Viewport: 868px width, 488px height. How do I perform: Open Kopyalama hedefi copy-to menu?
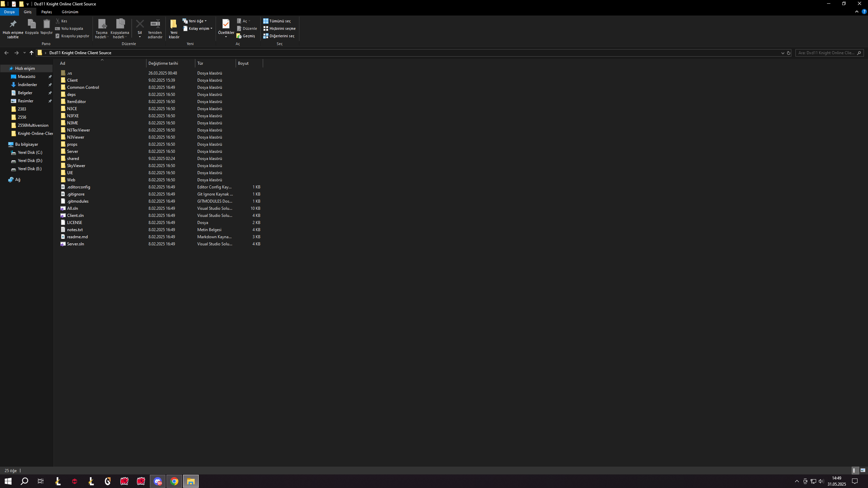[120, 29]
